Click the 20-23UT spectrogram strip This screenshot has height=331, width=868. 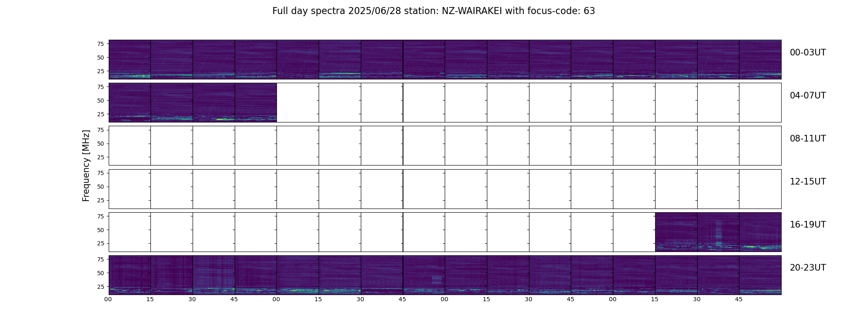[445, 275]
